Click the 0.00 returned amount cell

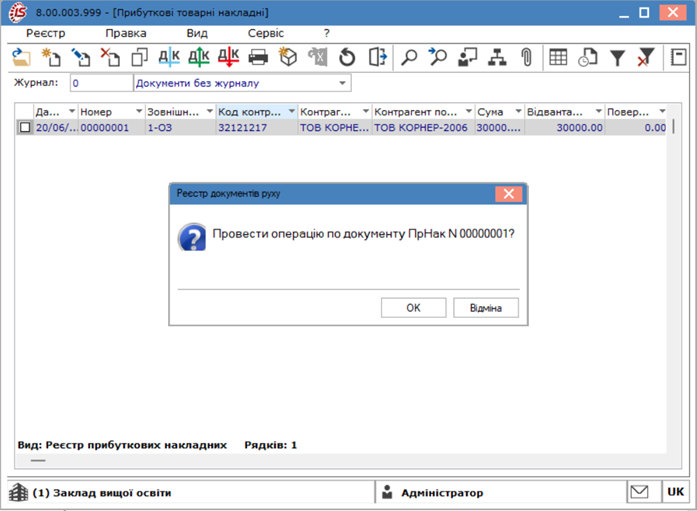coord(636,128)
